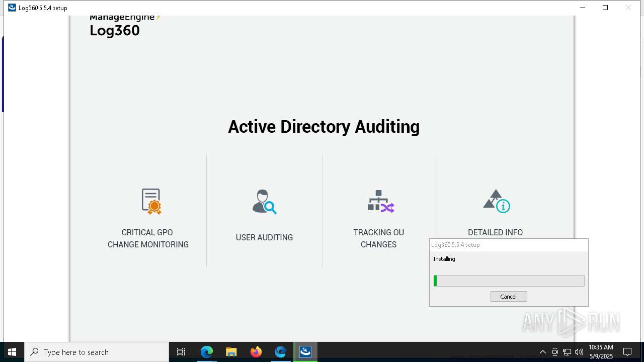Click the green installation progress bar
This screenshot has width=644, height=362.
pos(509,281)
